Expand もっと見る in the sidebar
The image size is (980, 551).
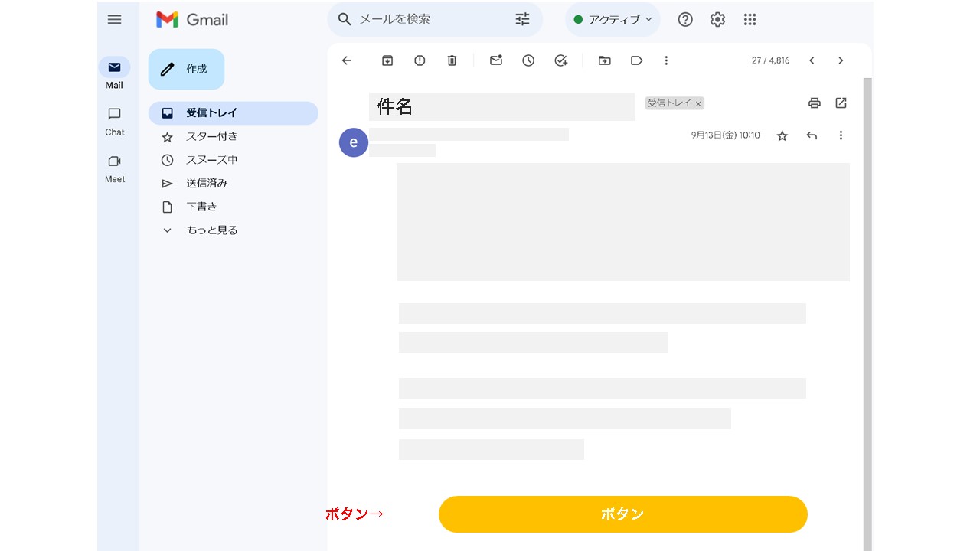211,230
